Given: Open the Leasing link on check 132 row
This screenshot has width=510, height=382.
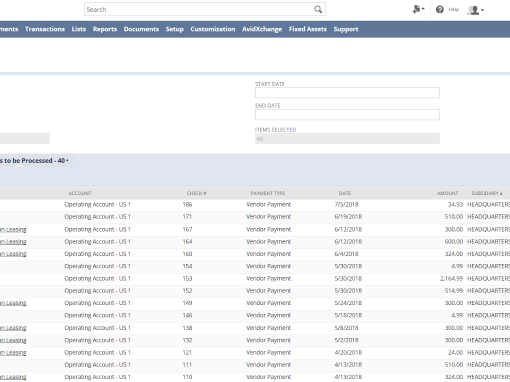Looking at the screenshot, I should tap(13, 340).
